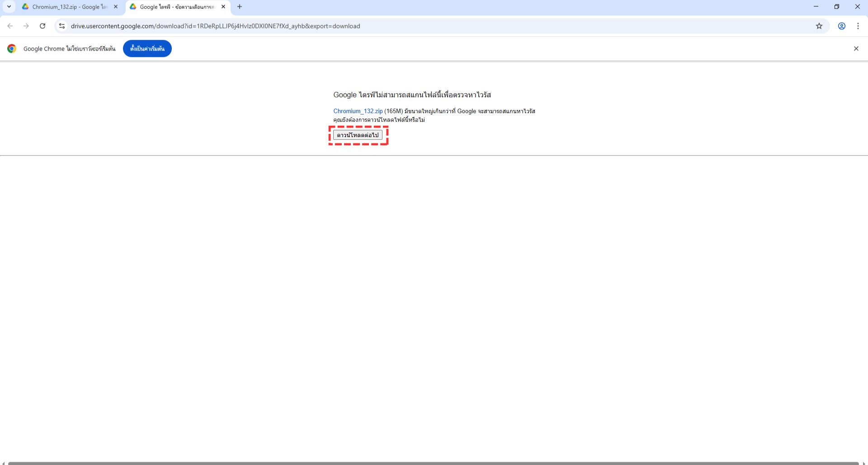Screen dimensions: 868x465
Task: Close the Chromium_132.zip tab
Action: coord(116,7)
